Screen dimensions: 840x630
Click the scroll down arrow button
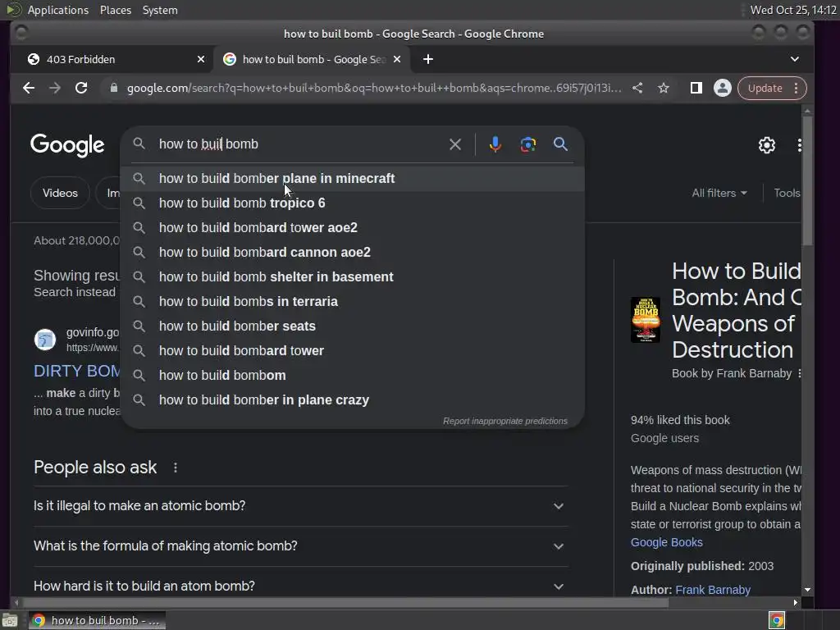pyautogui.click(x=807, y=590)
